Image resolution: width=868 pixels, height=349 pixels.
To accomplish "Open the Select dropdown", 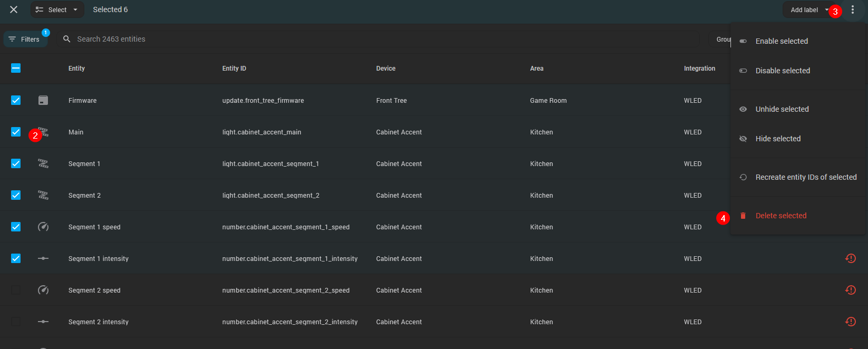I will (57, 9).
